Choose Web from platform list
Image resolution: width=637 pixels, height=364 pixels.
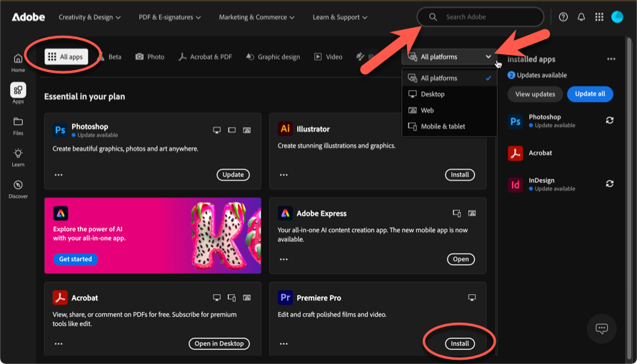tap(449, 111)
